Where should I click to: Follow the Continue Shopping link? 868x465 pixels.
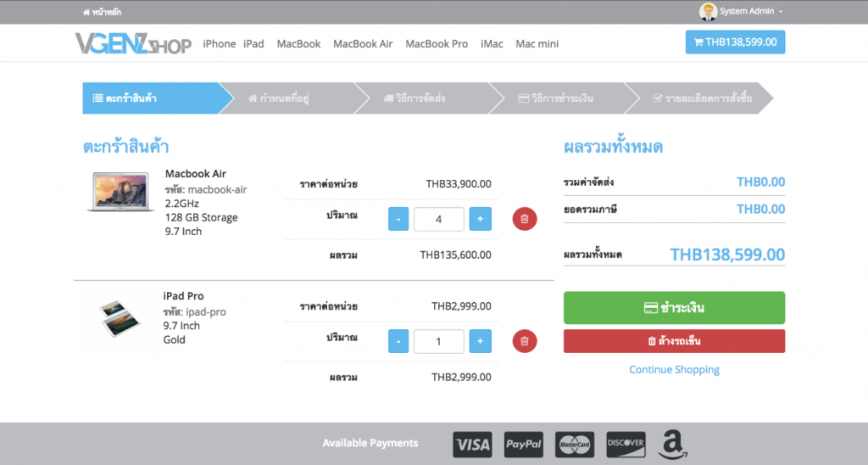674,370
